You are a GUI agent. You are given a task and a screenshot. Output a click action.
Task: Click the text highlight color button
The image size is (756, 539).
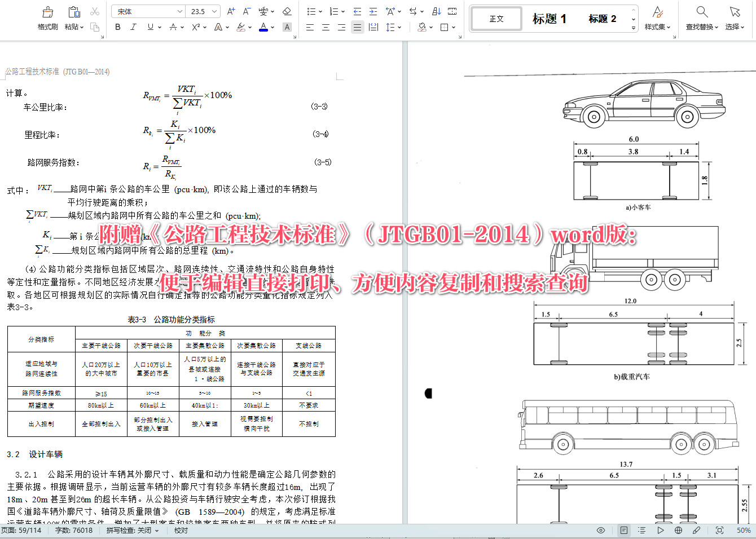coord(241,27)
